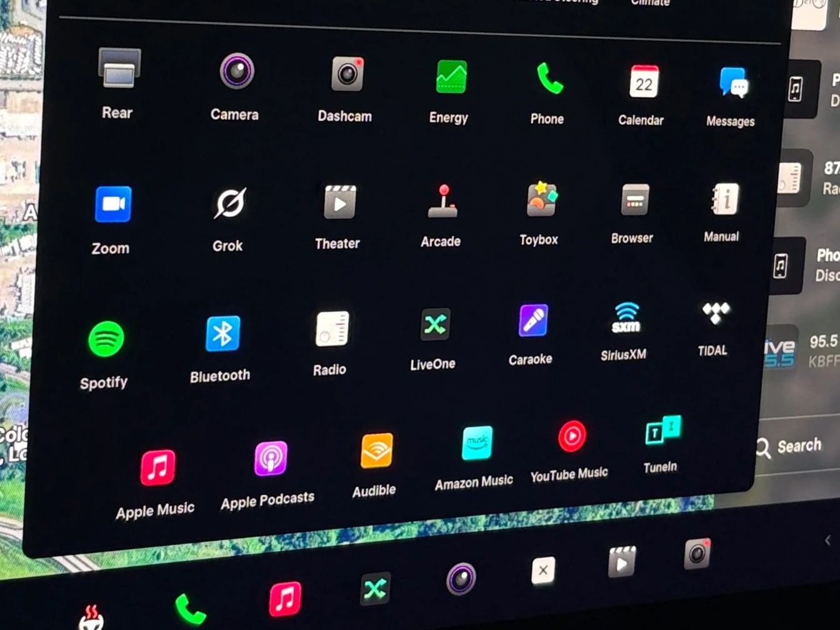Launch the Dashcam app
This screenshot has width=840, height=630.
[x=347, y=74]
